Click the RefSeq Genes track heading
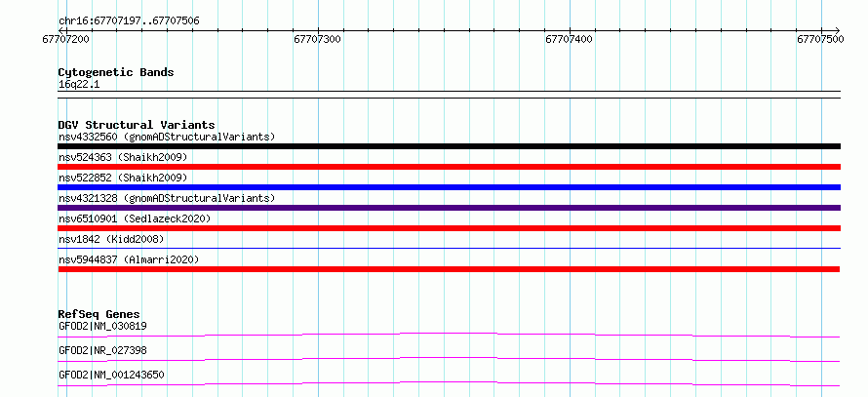Viewport: 868px width, 397px height. pos(99,314)
